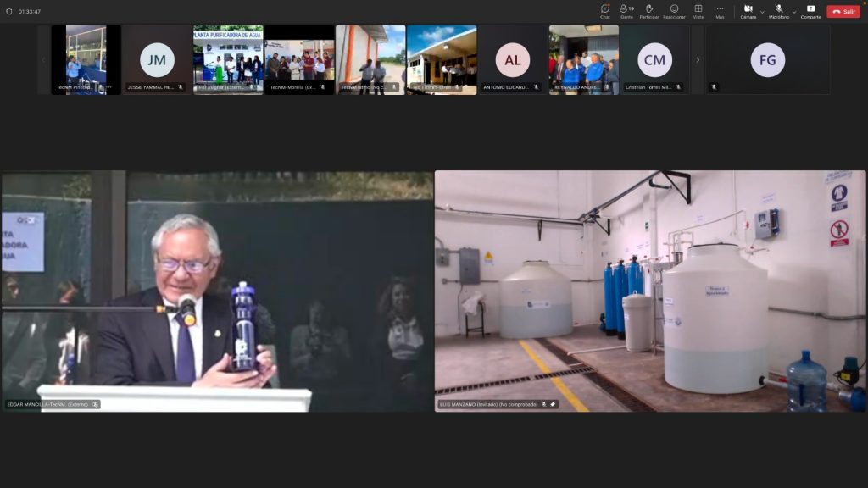
Task: Select the TecNM-Morelia video thumbnail
Action: 299,60
